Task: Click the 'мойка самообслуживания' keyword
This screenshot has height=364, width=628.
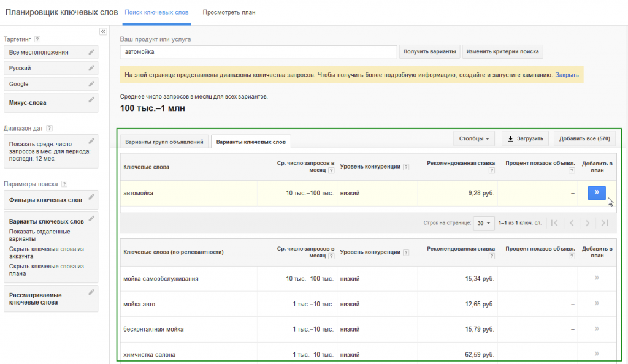Action: click(x=161, y=279)
